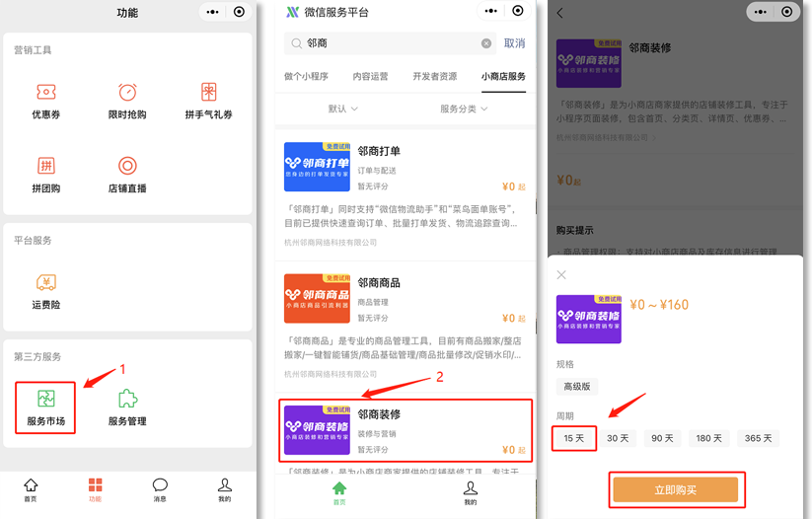This screenshot has height=519, width=812.
Task: Open the 邻商商品 service listing
Action: tap(406, 326)
